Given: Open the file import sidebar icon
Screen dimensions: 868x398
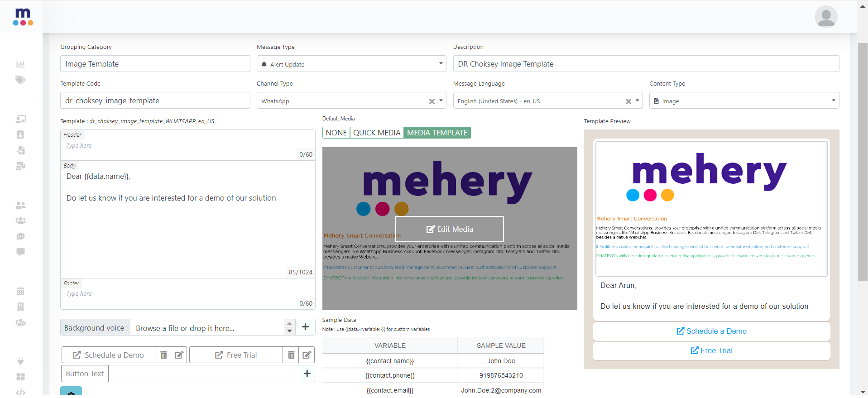Looking at the screenshot, I should 20,150.
